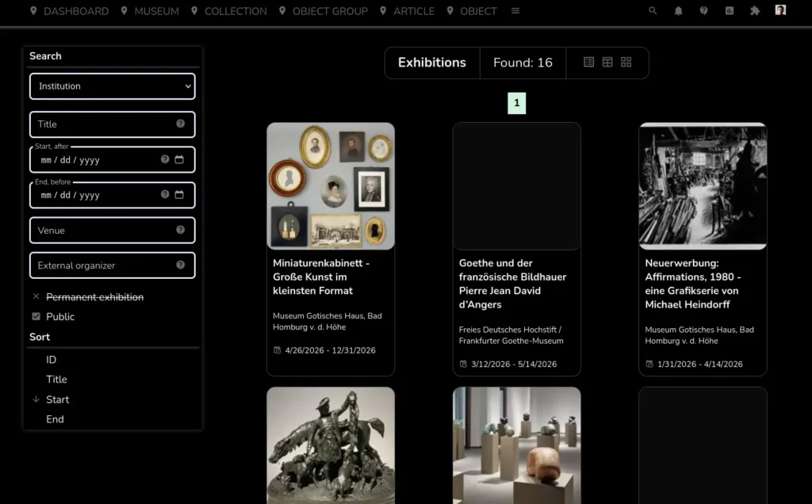Click the X icon beside Permanent exhibition
Image resolution: width=812 pixels, height=504 pixels.
[x=36, y=296]
